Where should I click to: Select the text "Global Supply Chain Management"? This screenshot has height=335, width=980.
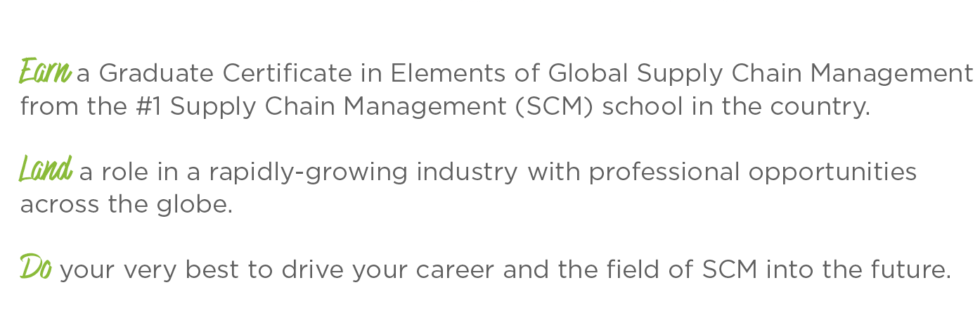click(761, 72)
